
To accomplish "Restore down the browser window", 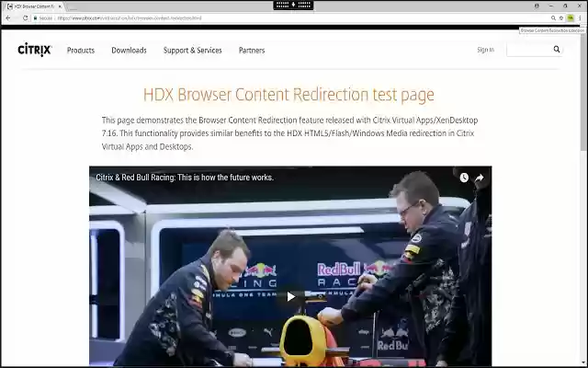I will coord(565,6).
